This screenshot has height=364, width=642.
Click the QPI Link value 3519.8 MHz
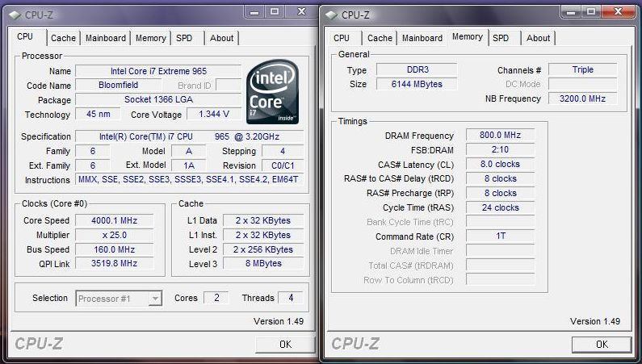point(114,263)
